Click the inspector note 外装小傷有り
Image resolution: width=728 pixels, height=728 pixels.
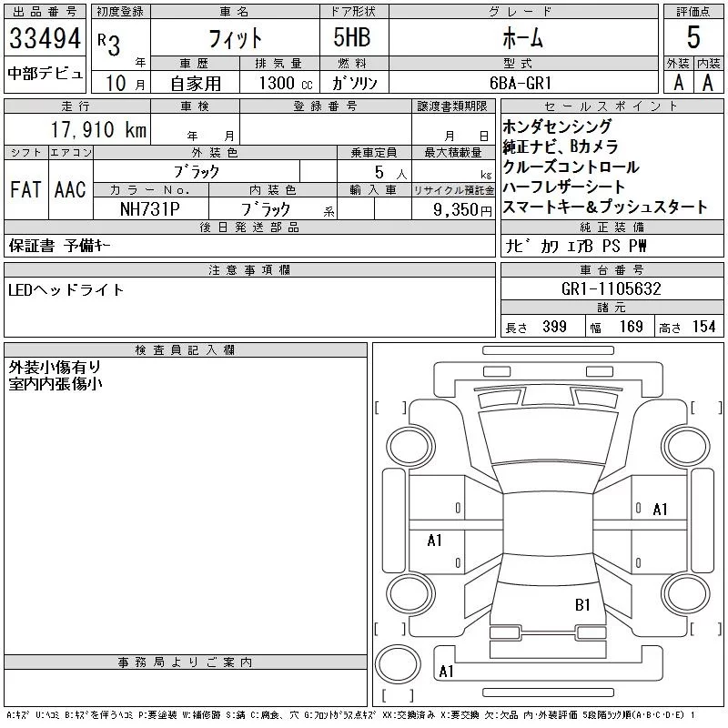click(x=55, y=368)
